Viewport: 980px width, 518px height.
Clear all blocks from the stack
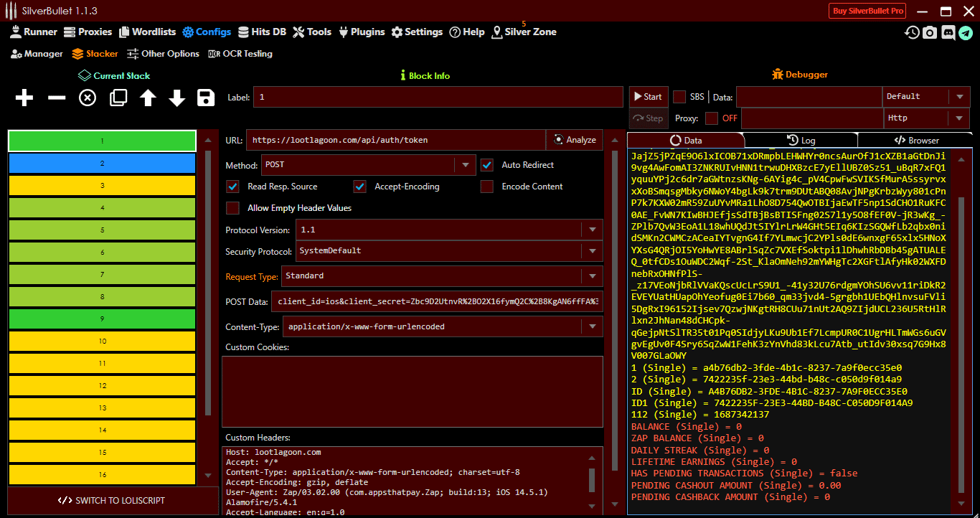[x=87, y=98]
